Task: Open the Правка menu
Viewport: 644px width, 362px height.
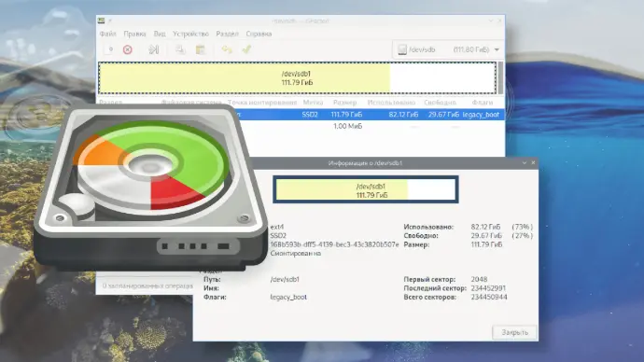Action: 134,34
